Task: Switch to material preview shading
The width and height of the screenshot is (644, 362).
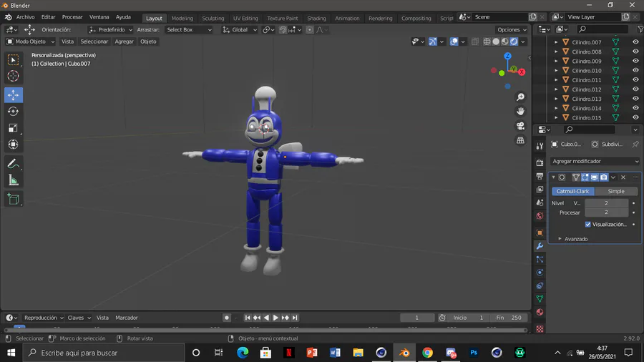Action: pos(504,41)
